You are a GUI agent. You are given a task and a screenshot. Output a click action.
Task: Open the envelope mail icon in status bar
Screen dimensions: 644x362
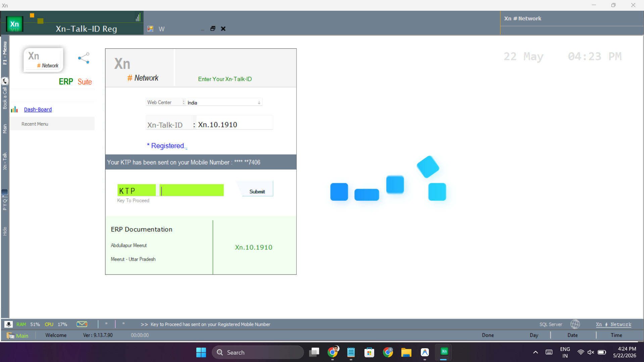[82, 324]
